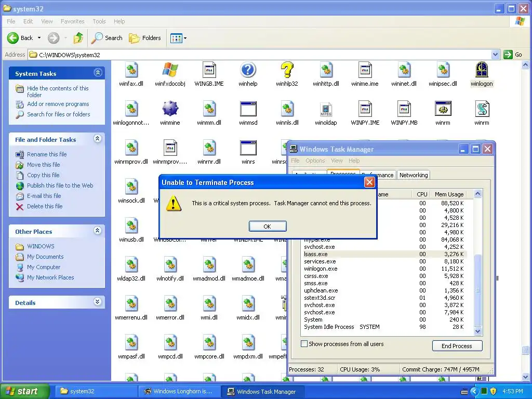
Task: Click Rename this file link
Action: (47, 154)
